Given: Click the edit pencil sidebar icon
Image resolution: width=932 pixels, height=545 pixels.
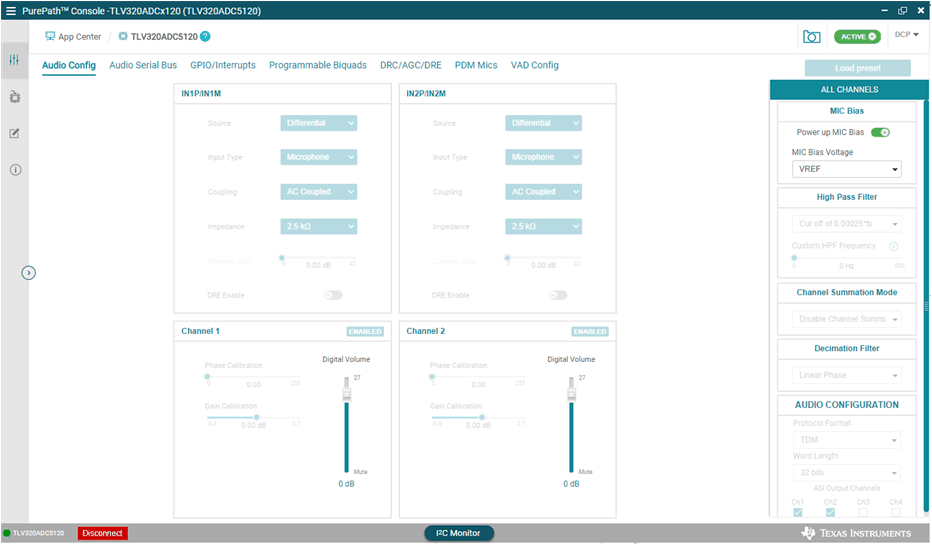Looking at the screenshot, I should coord(14,133).
